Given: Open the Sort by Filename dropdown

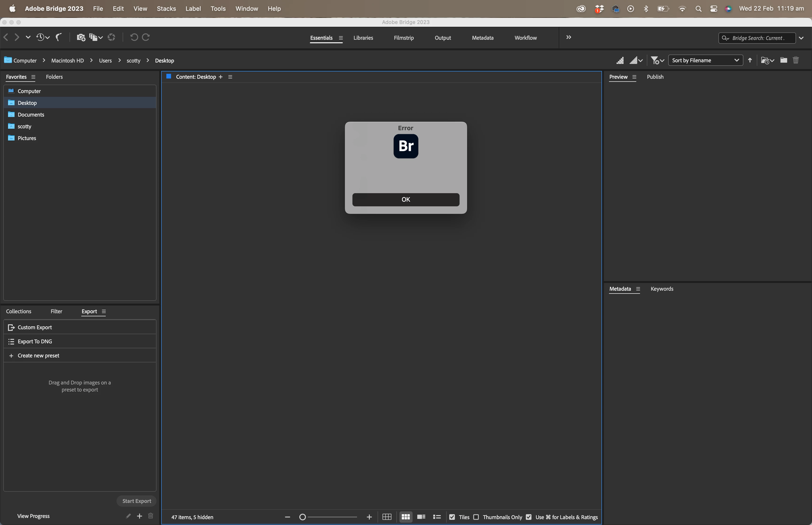Looking at the screenshot, I should (x=705, y=60).
